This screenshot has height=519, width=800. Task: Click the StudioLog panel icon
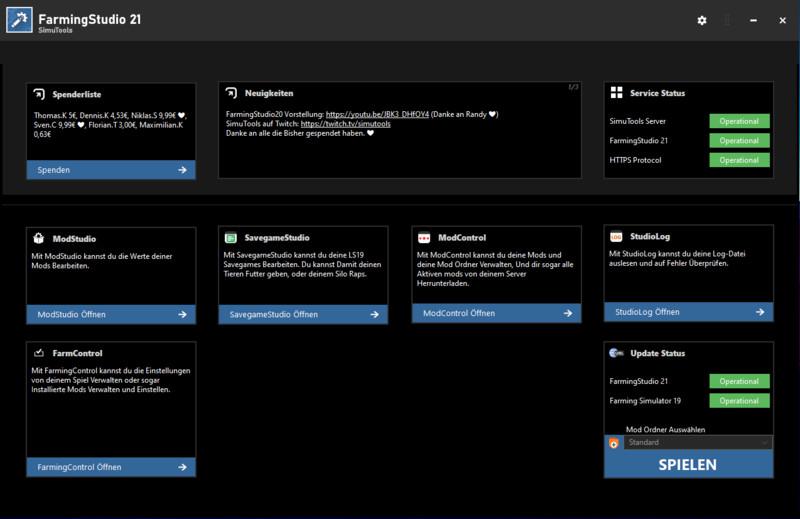coord(616,237)
